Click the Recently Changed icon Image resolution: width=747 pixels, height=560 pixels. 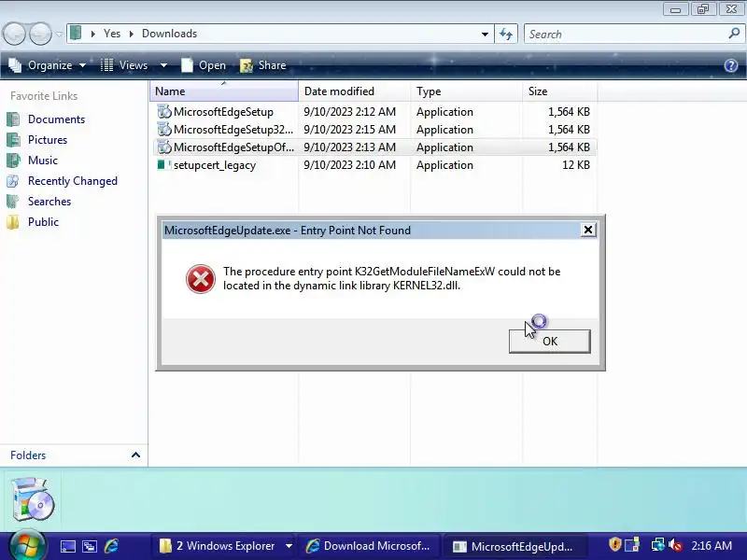(13, 181)
